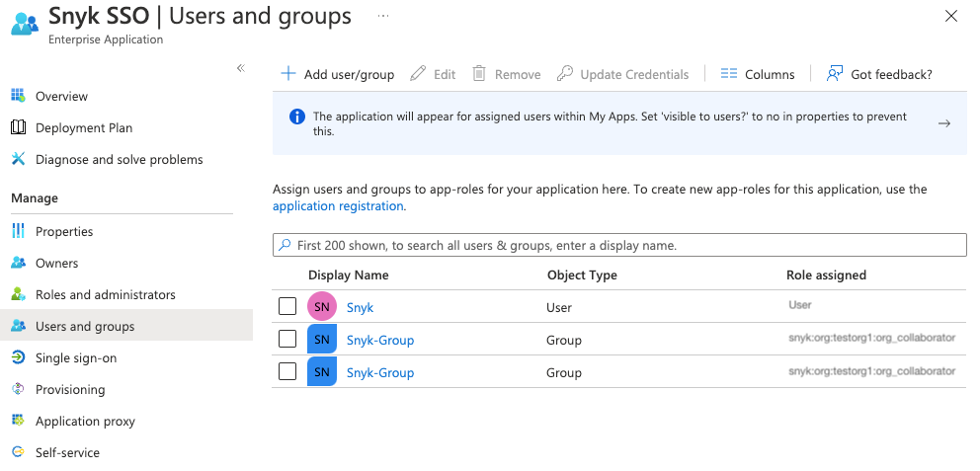Open Roles and administrators
The height and width of the screenshot is (471, 980).
pos(105,295)
